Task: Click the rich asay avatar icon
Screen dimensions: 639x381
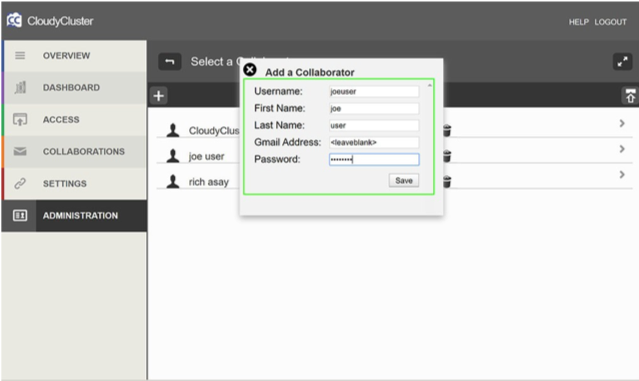Action: click(x=173, y=181)
